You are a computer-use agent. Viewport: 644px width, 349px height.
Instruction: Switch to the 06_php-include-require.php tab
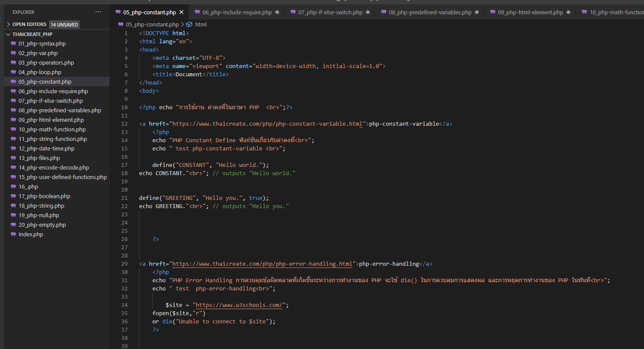(x=237, y=12)
